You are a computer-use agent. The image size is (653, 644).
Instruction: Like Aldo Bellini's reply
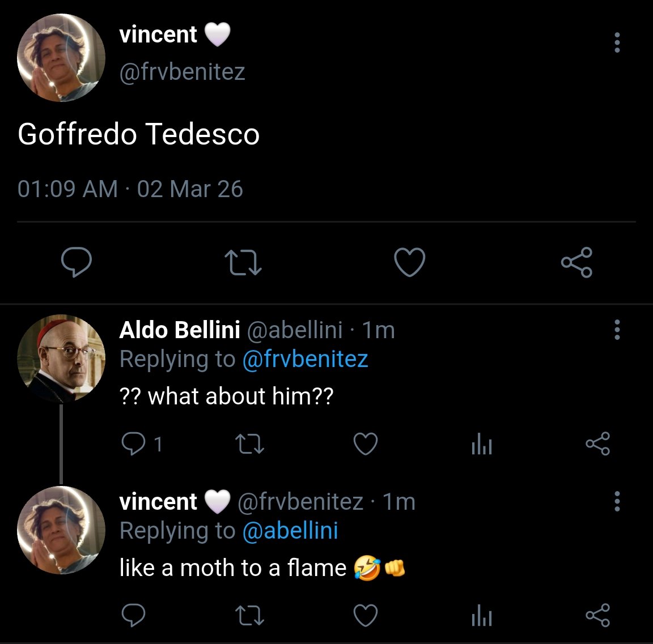point(366,443)
